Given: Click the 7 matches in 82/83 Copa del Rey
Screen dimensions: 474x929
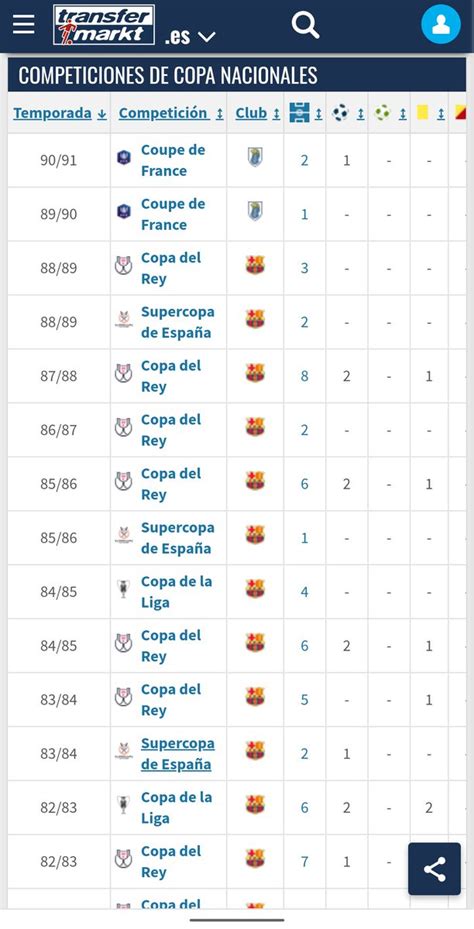Looking at the screenshot, I should click(x=305, y=861).
